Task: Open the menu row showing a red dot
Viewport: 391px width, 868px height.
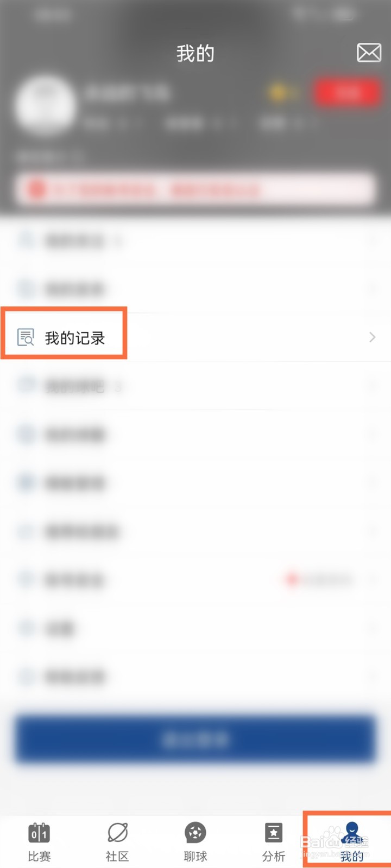Action: click(x=195, y=580)
